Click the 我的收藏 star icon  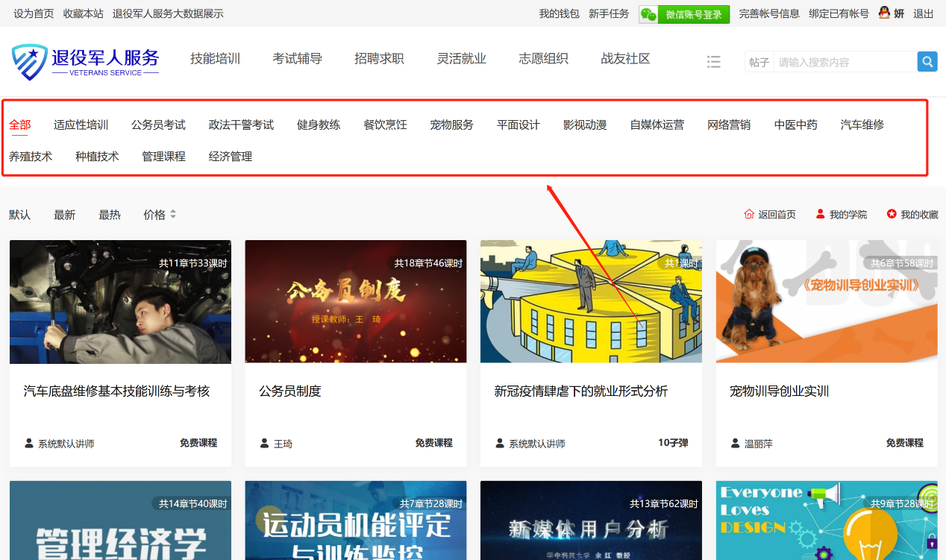891,214
